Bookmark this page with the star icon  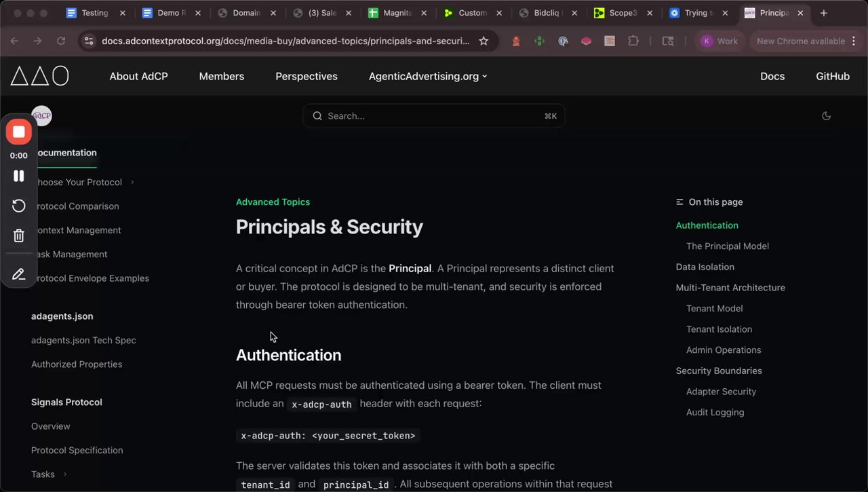pos(484,41)
